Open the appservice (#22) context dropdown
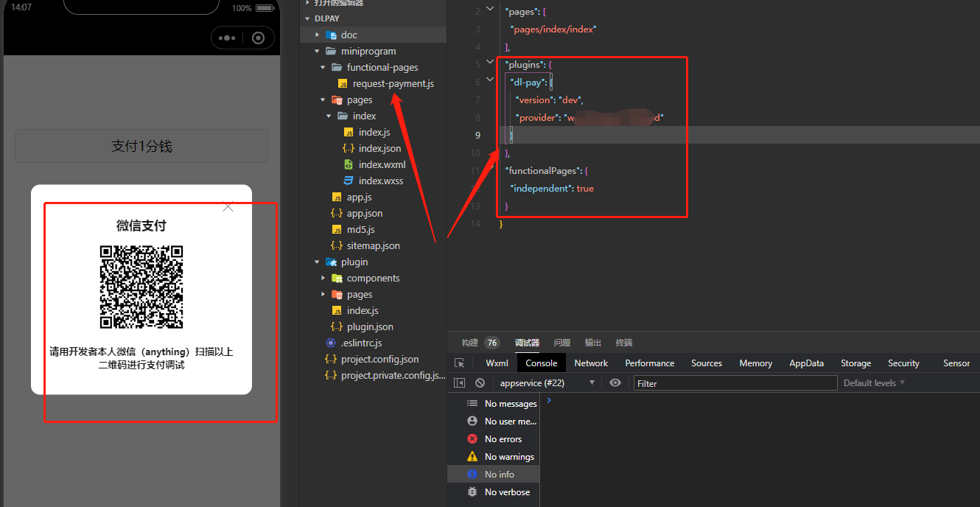The image size is (980, 507). (x=547, y=383)
